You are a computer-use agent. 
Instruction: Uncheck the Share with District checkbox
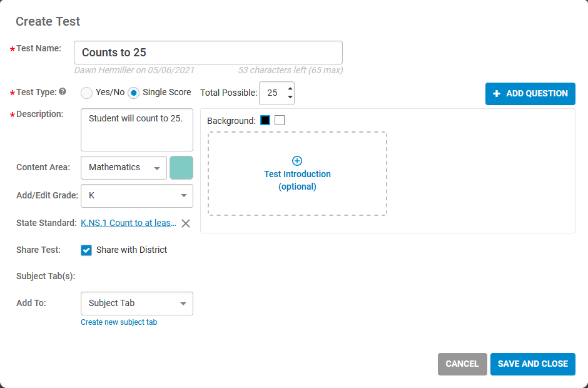[86, 250]
